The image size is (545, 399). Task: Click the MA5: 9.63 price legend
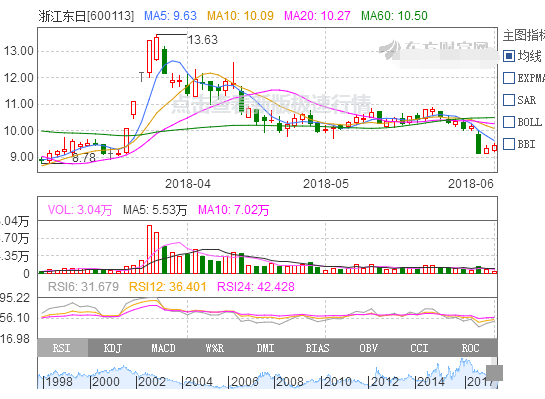170,16
